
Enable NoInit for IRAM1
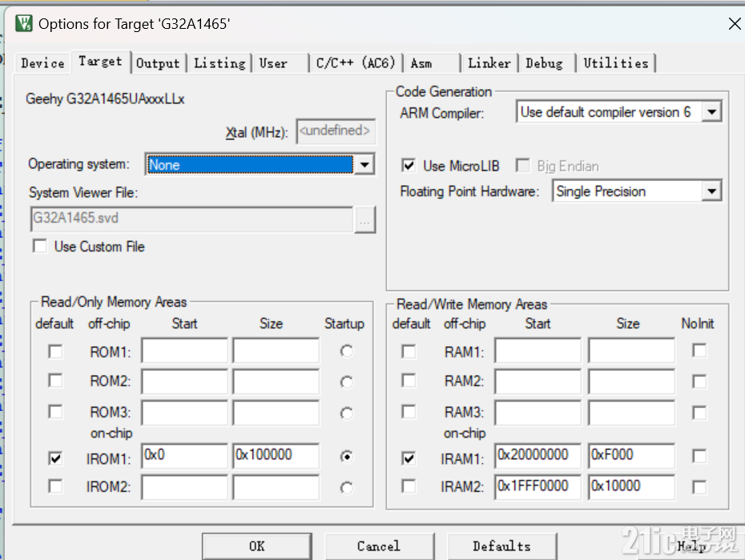tap(699, 456)
